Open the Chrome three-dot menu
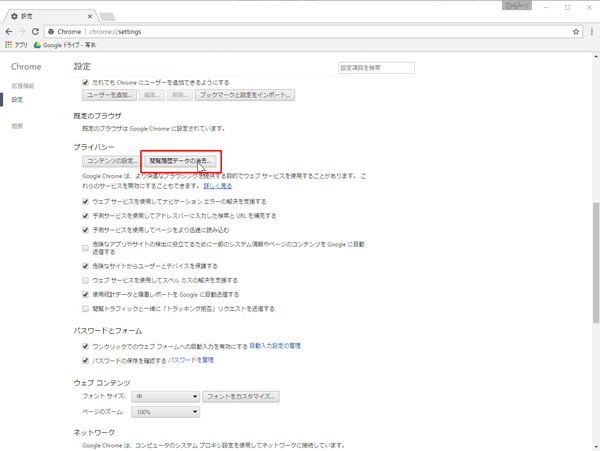 pyautogui.click(x=592, y=32)
